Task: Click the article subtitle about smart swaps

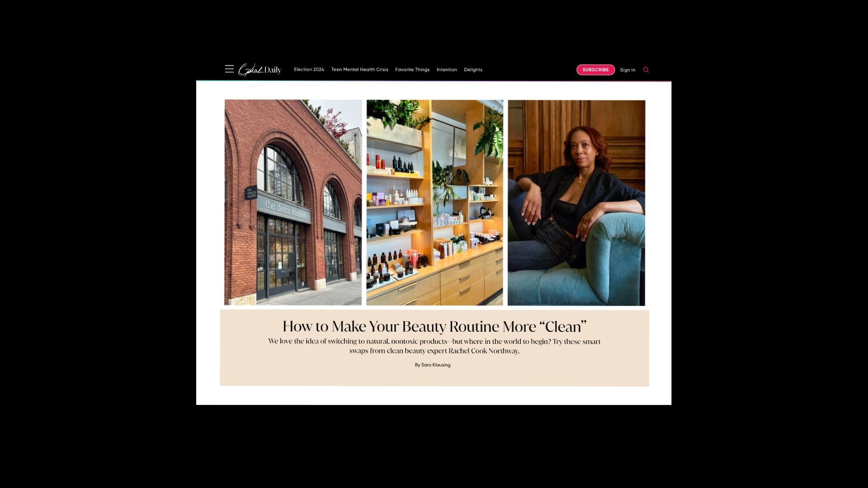Action: click(434, 346)
